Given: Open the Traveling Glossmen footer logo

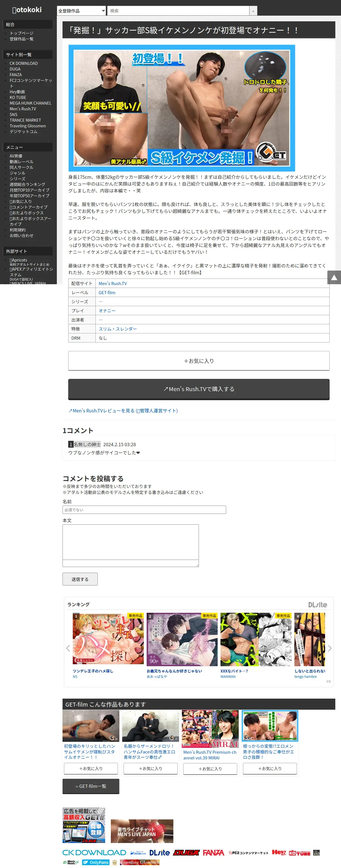Looking at the screenshot, I should click(140, 862).
